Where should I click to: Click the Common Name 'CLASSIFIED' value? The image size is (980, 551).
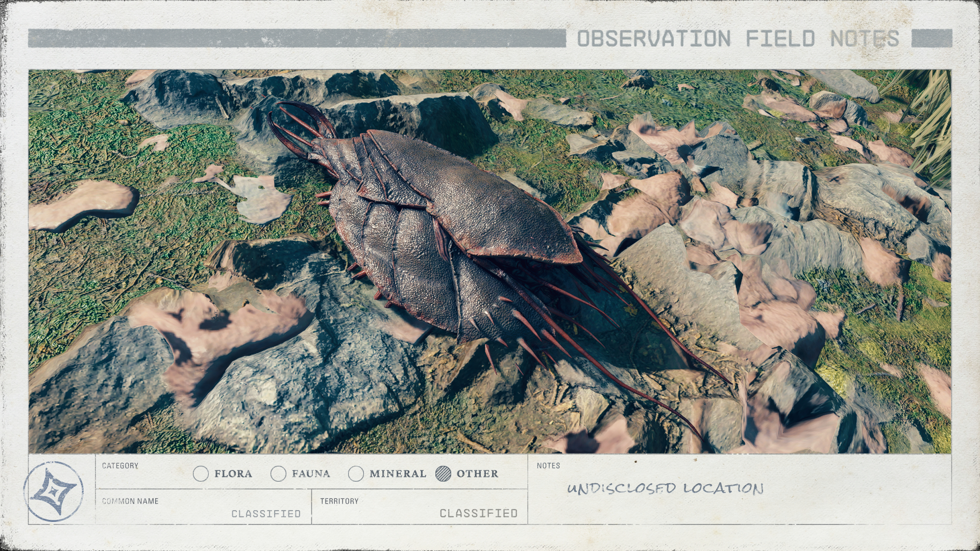coord(266,514)
